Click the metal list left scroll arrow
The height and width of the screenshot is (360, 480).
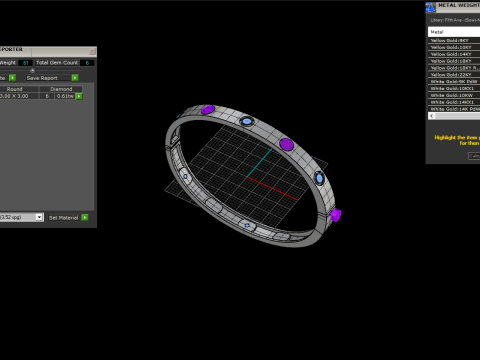coord(432,116)
